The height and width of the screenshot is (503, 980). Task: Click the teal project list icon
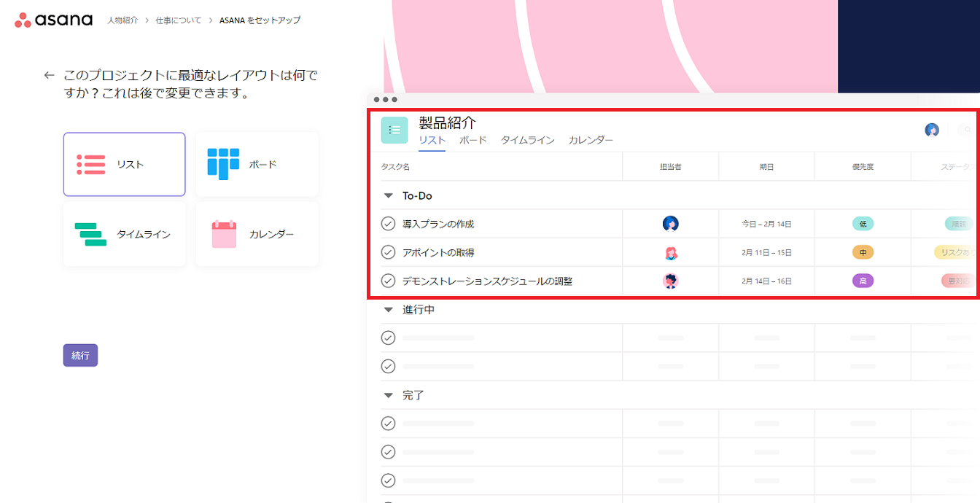(x=394, y=130)
